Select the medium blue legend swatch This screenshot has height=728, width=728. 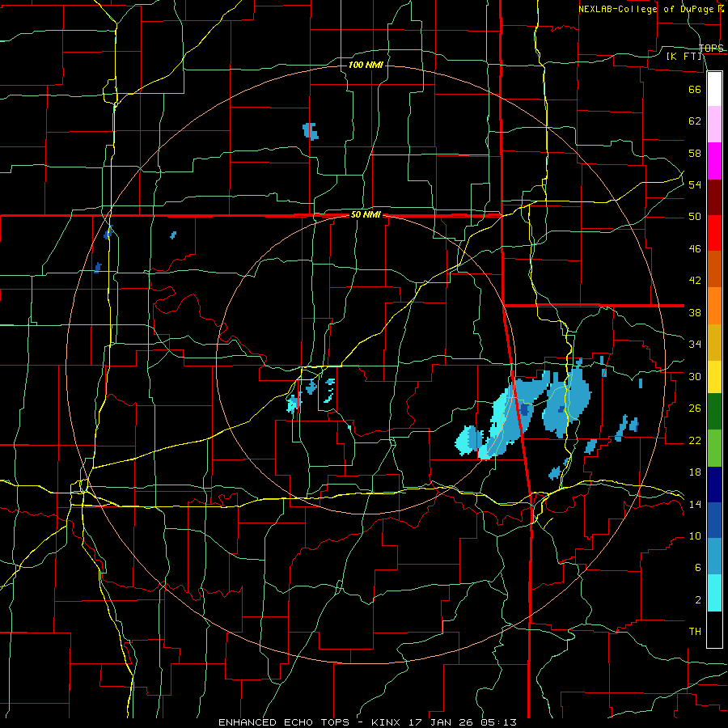pos(714,520)
